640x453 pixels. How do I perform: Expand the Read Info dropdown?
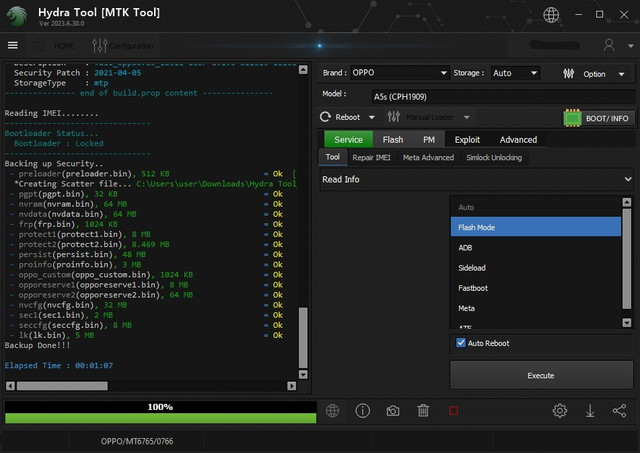(x=477, y=180)
